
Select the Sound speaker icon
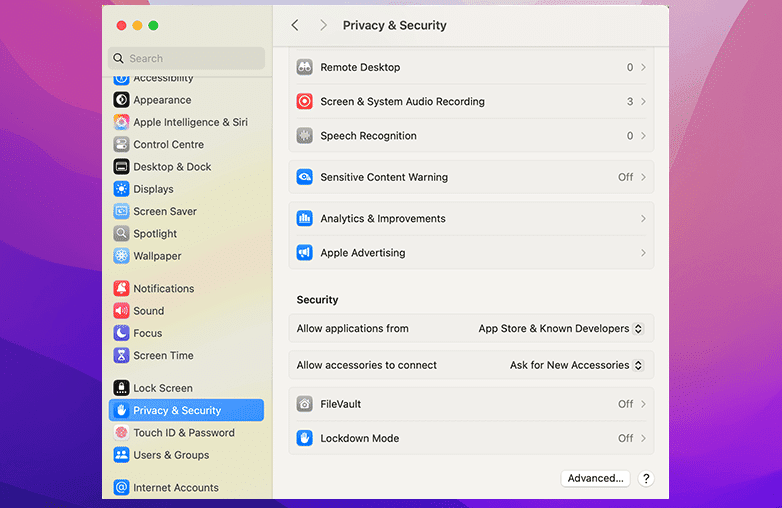[121, 311]
